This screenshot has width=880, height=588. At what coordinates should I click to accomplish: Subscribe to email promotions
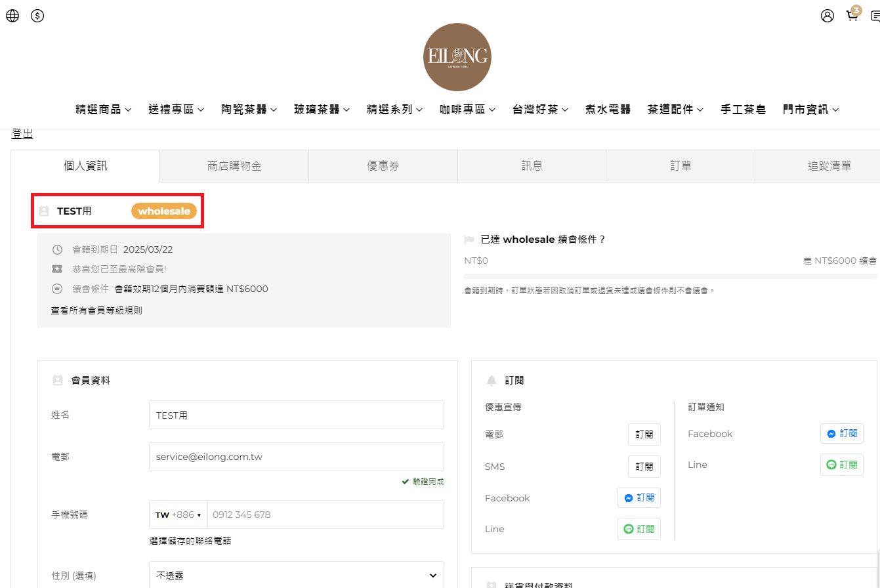click(x=644, y=434)
